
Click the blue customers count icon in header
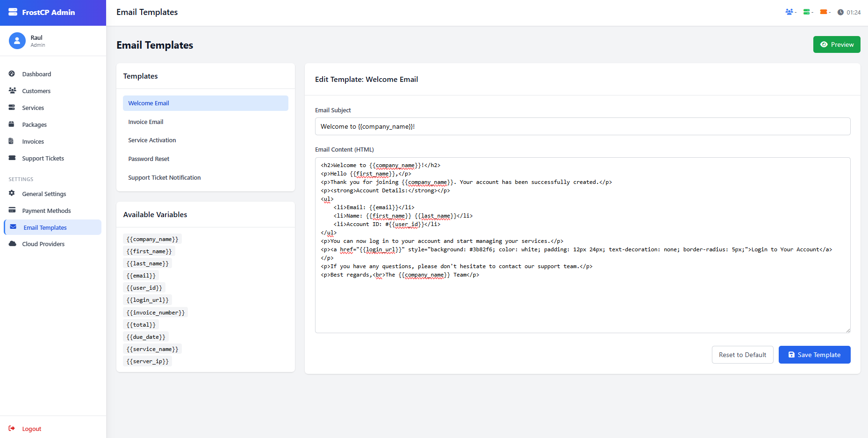[789, 12]
